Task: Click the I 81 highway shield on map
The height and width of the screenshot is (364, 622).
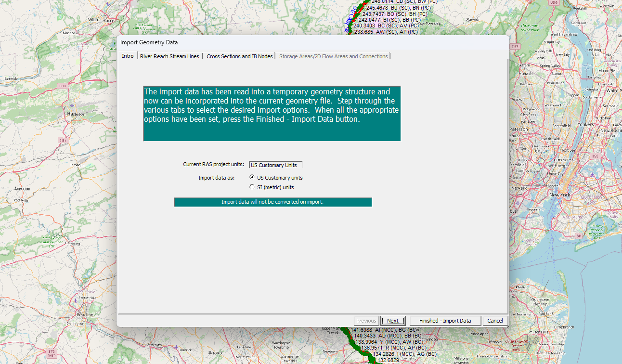Action: point(63,140)
